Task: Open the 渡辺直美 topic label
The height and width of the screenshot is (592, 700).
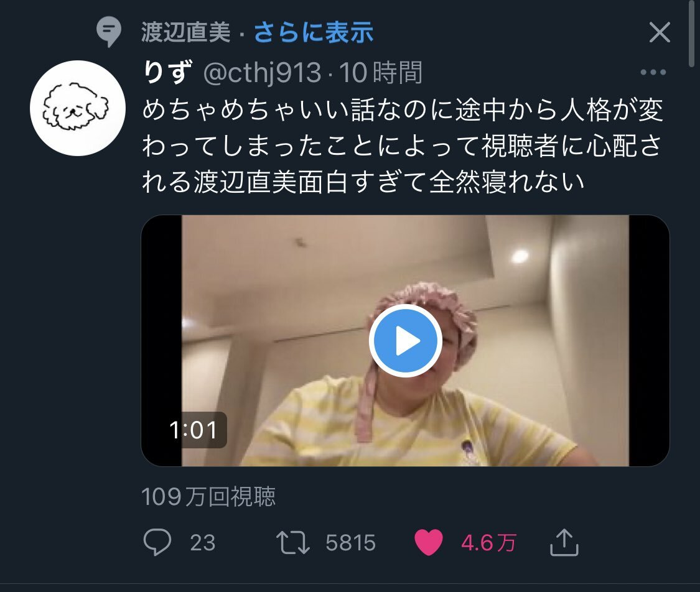Action: (x=185, y=32)
